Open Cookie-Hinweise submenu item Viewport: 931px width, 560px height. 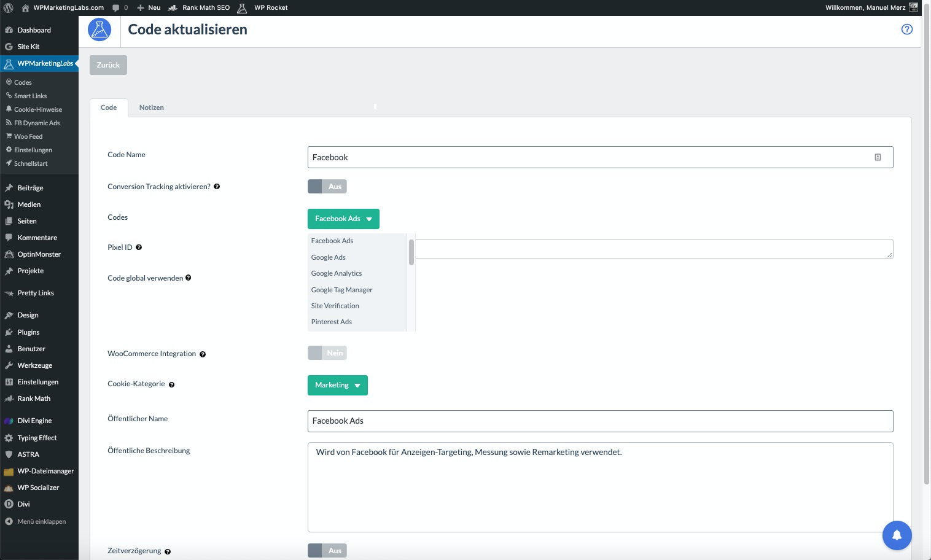coord(39,109)
